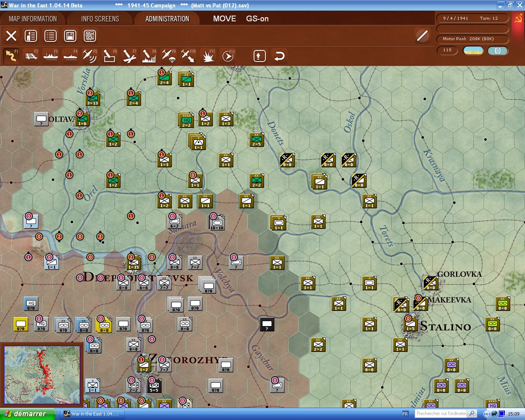Select the unit marked 1=15 near Dnepropetrovsk
The height and width of the screenshot is (420, 525).
134,262
